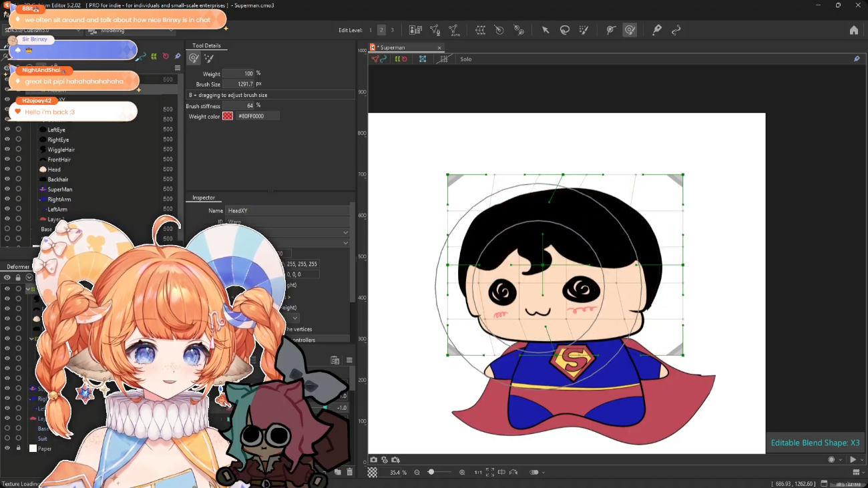Choose the secondary brush mode in Tool Details
Viewport: 868px width, 488px height.
(x=209, y=59)
